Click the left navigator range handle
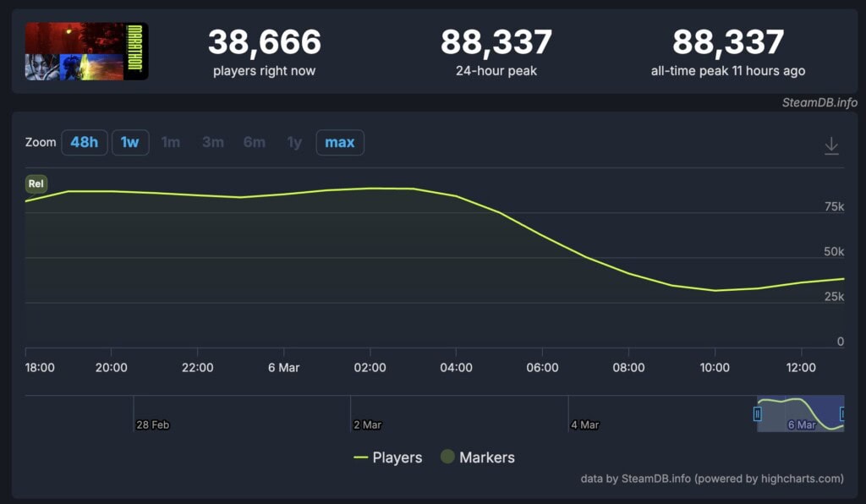This screenshot has width=866, height=504. (758, 414)
